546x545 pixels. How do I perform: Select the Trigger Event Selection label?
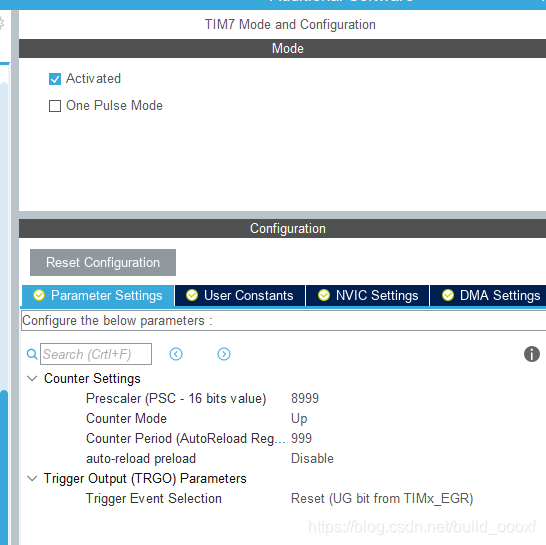(154, 499)
